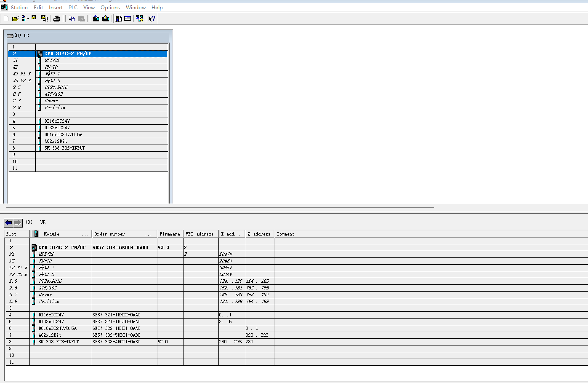
Task: Select SM 338 POS-INPUT in rack
Action: point(64,148)
